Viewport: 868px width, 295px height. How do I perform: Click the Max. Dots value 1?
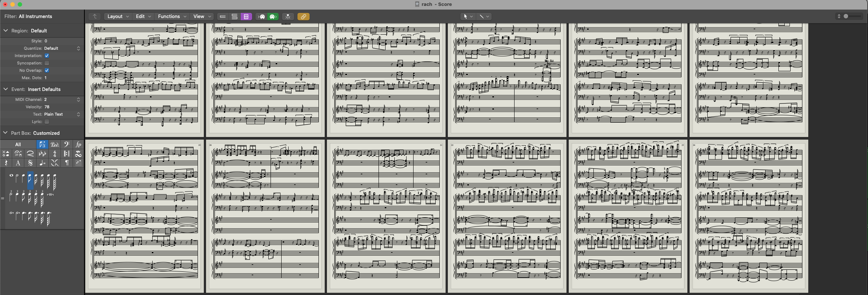45,78
